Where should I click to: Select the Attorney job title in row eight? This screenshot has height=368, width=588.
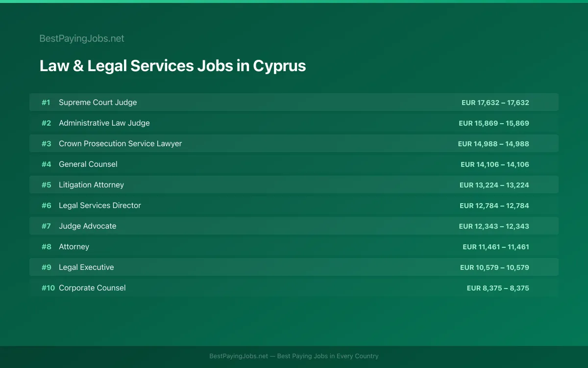pos(74,247)
